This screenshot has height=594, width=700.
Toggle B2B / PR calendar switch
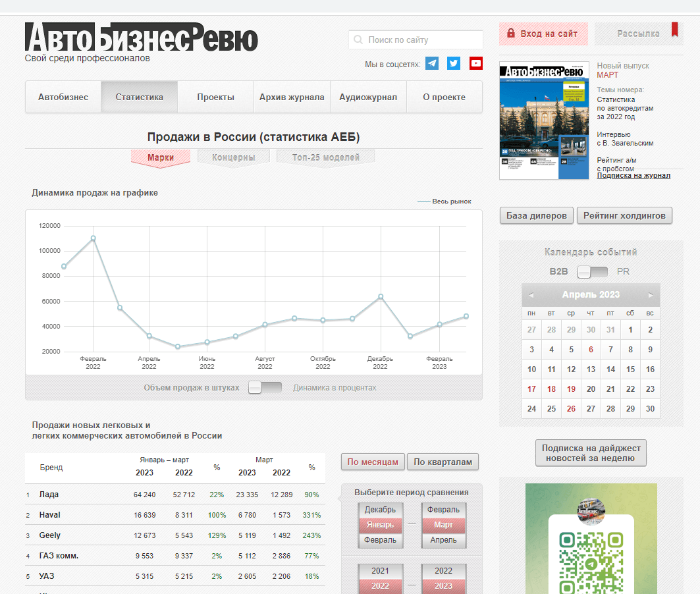593,271
